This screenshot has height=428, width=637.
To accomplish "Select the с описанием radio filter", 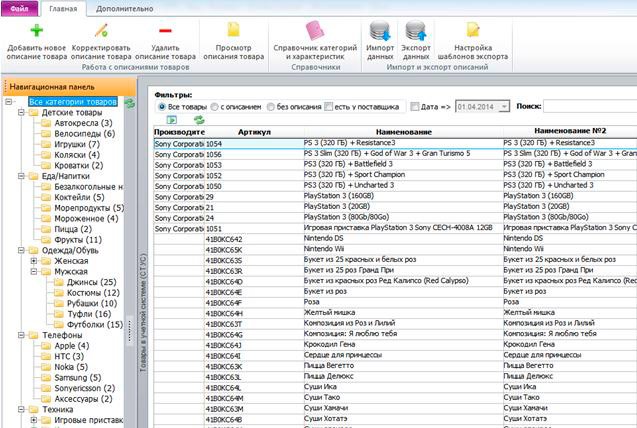I will point(214,107).
